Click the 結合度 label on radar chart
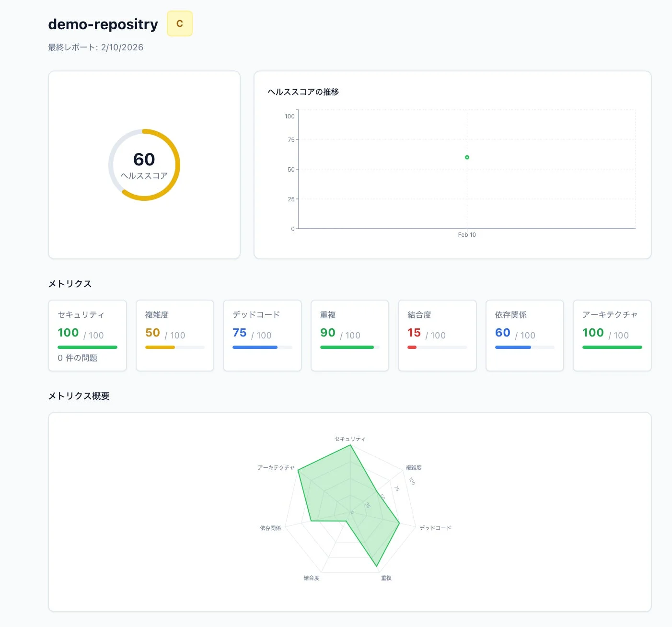 [x=312, y=578]
